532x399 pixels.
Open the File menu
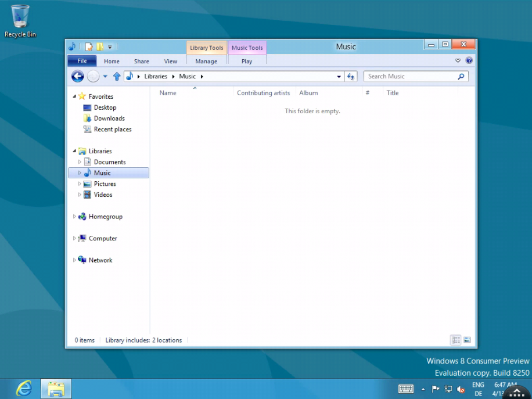(82, 61)
